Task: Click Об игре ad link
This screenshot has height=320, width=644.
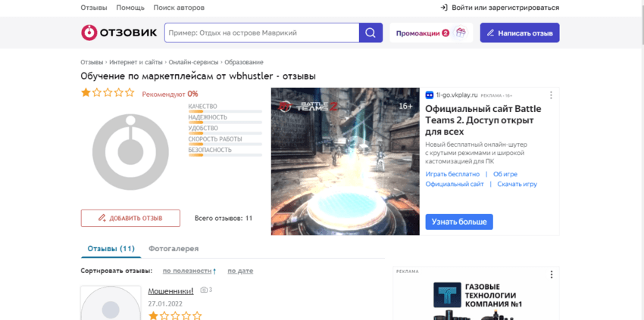Action: click(x=505, y=174)
